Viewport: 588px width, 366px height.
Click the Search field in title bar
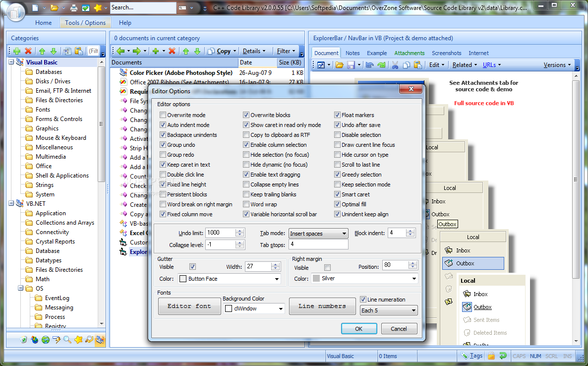pyautogui.click(x=143, y=7)
